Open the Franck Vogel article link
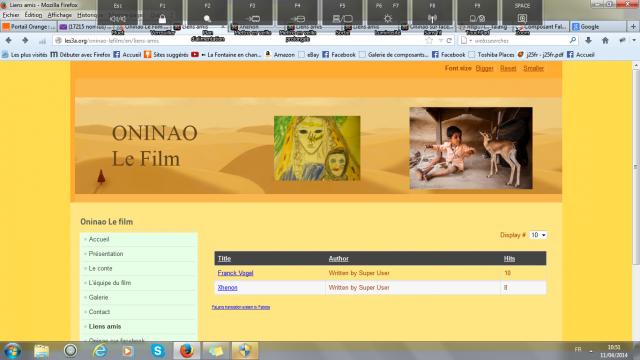The image size is (640, 360). (x=235, y=273)
